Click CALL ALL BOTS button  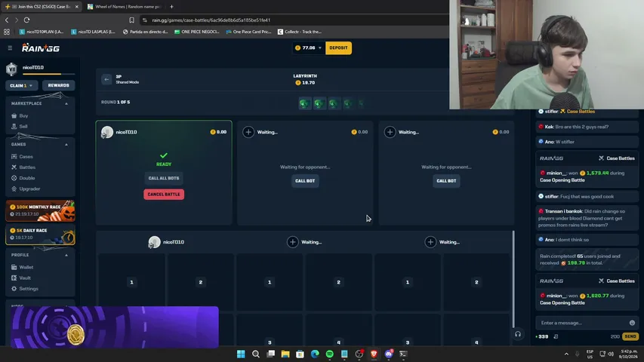click(x=164, y=178)
